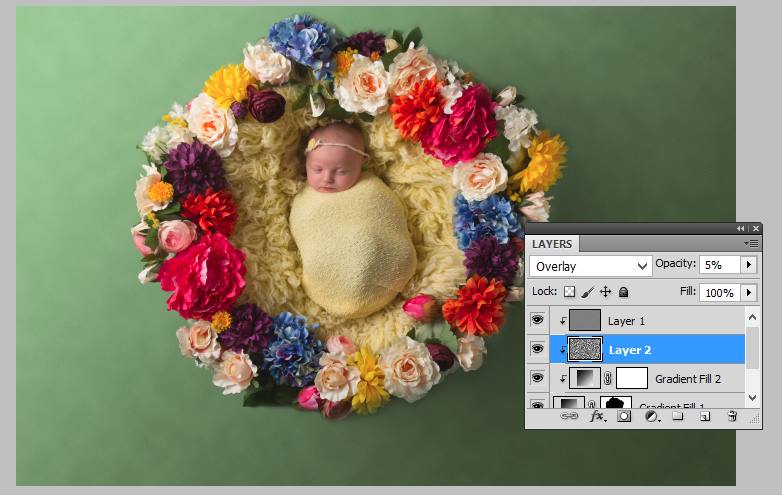Lock layer position with move icon
Image resolution: width=782 pixels, height=495 pixels.
pyautogui.click(x=606, y=293)
